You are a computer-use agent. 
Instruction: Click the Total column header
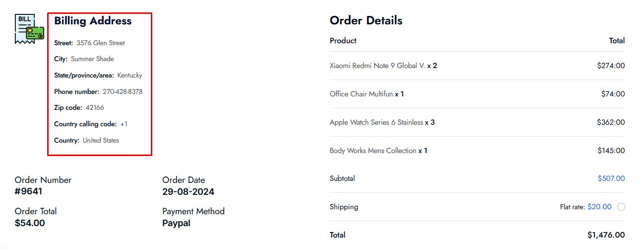(x=617, y=41)
